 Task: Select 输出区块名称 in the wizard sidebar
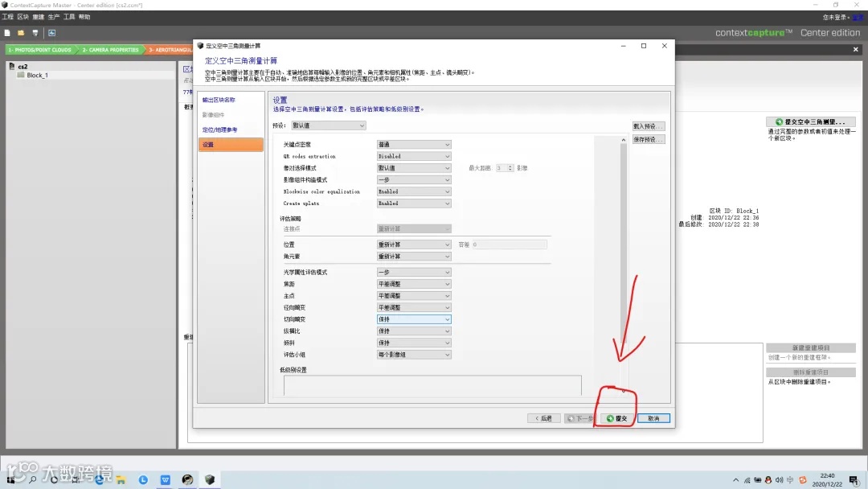(219, 101)
